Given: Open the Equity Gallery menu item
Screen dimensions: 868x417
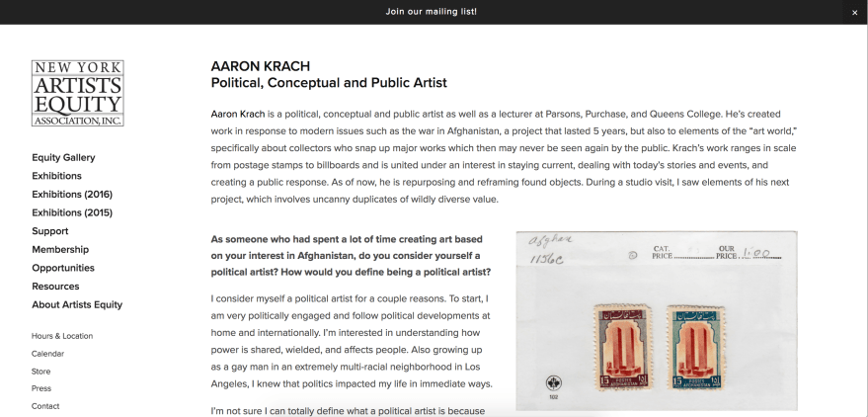Looking at the screenshot, I should [63, 158].
